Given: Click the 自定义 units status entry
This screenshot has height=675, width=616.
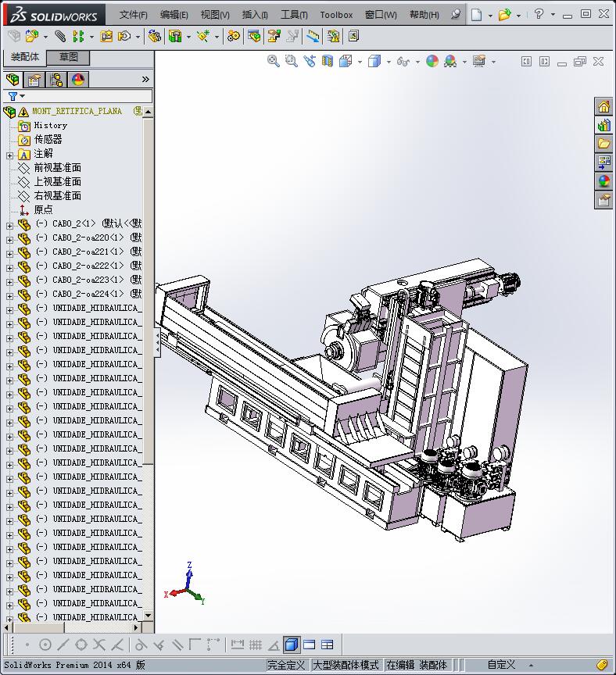Looking at the screenshot, I should point(501,665).
